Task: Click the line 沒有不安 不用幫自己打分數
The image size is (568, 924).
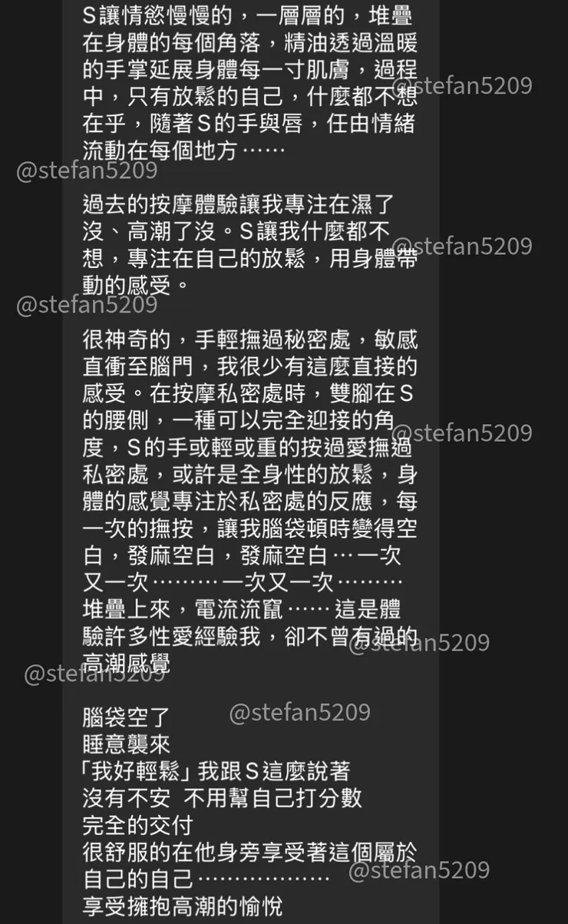Action: [222, 798]
